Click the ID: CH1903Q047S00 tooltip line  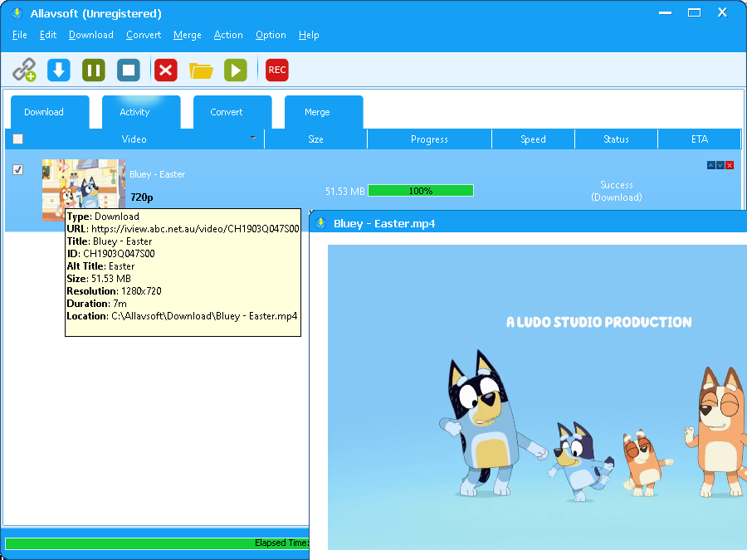coord(110,253)
